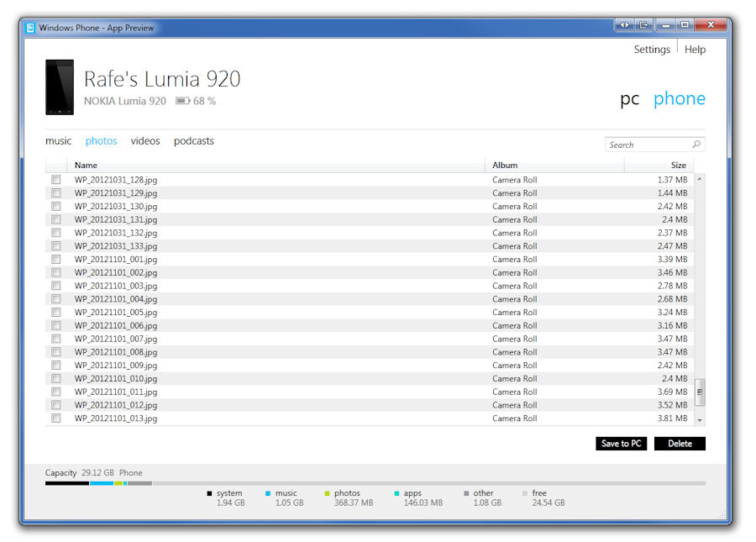Check the box for WP_20121101_008.jpg
The height and width of the screenshot is (542, 756).
pyautogui.click(x=56, y=352)
